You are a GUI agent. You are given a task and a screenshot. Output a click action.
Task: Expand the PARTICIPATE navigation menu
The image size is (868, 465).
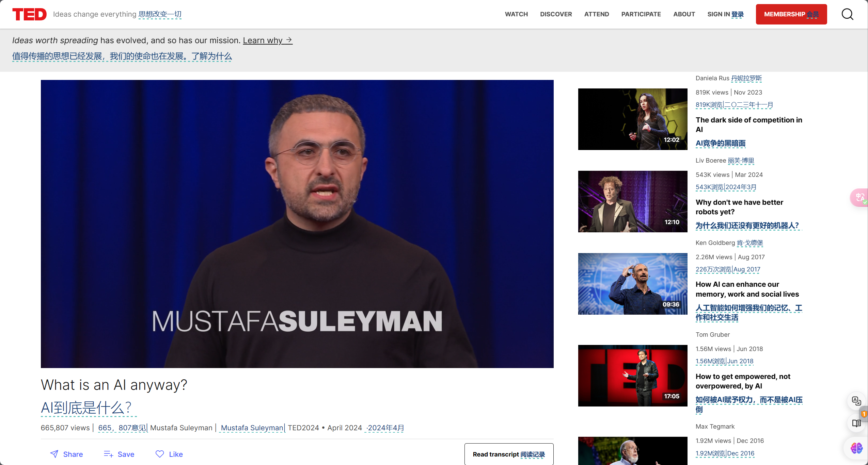coord(641,14)
